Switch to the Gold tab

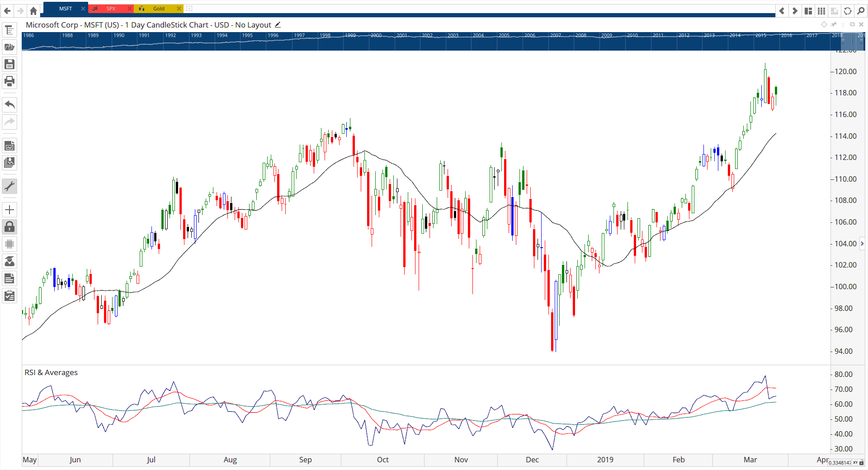pos(159,9)
